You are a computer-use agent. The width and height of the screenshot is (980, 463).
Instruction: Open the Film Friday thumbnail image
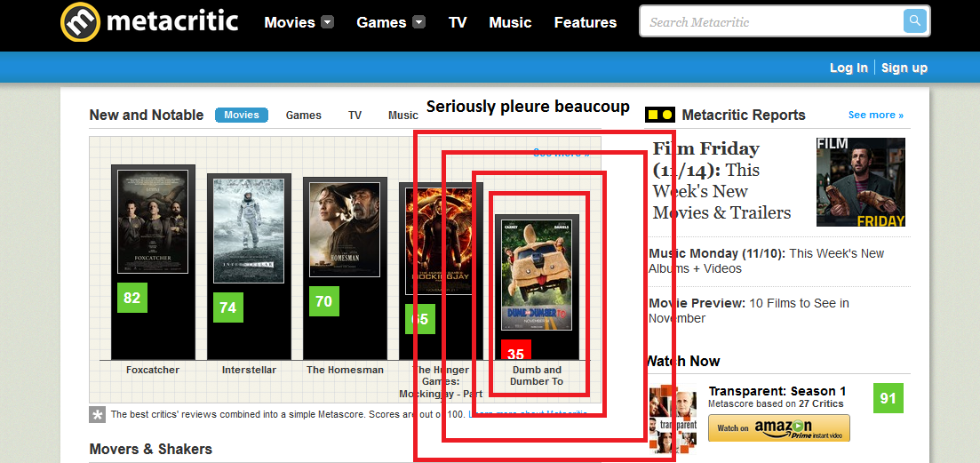coord(861,182)
